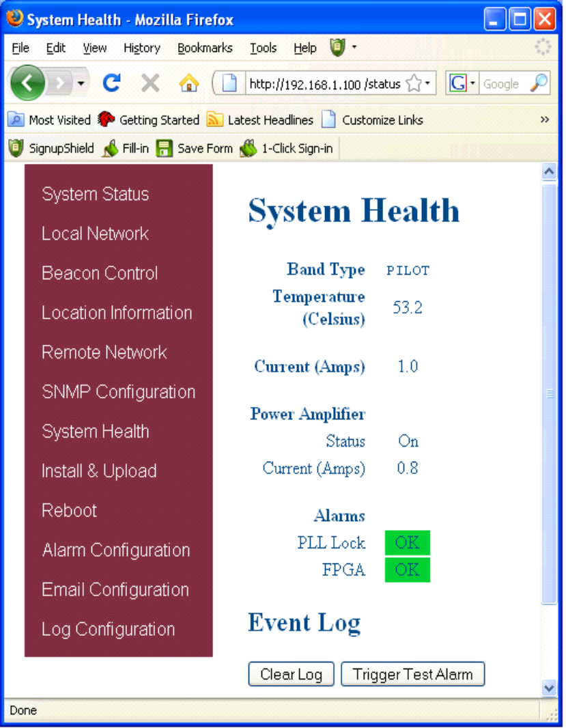Click the green PLL Lock OK indicator
The height and width of the screenshot is (728, 566).
(x=407, y=542)
